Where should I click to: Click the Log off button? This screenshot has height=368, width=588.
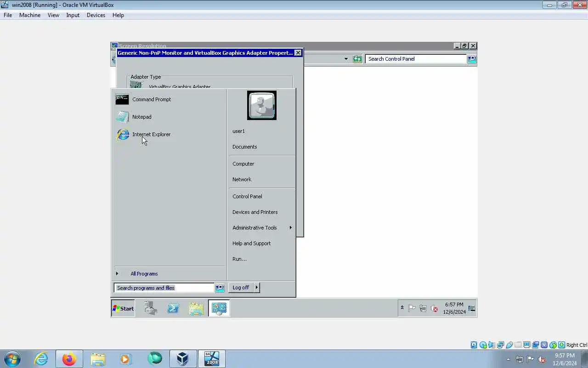[241, 287]
